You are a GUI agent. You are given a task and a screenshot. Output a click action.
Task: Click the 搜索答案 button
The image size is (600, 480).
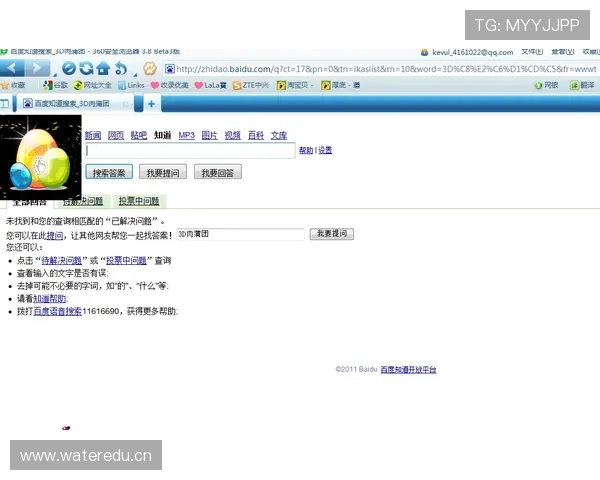109,173
